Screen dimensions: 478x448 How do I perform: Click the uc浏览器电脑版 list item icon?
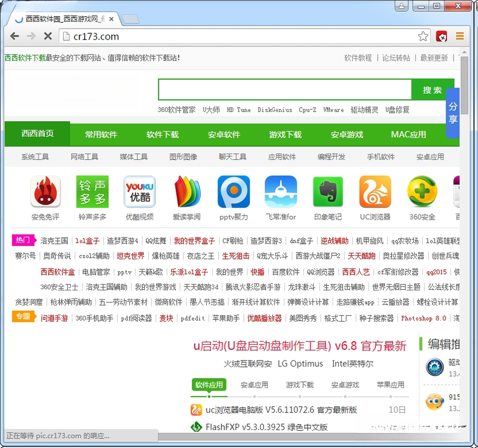pyautogui.click(x=196, y=410)
